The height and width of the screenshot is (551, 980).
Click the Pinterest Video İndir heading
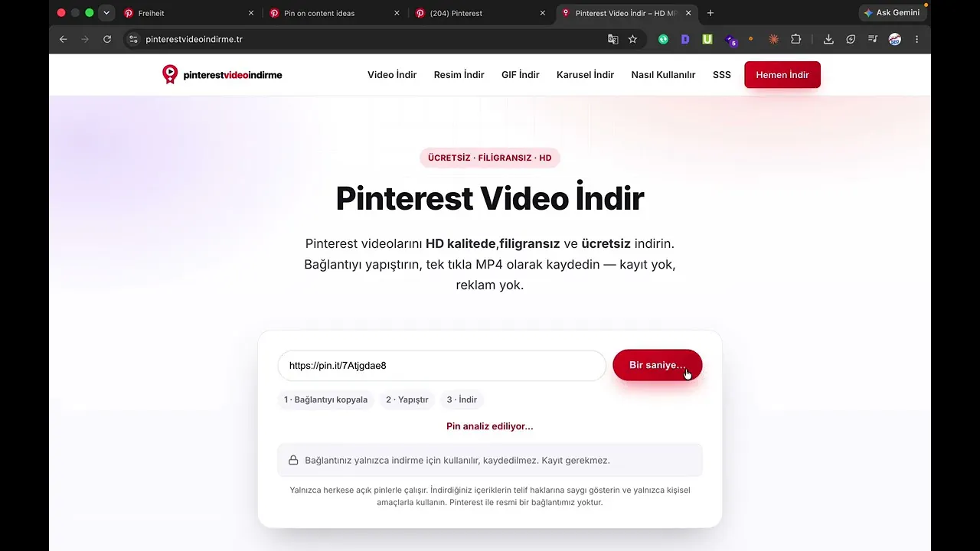click(490, 198)
